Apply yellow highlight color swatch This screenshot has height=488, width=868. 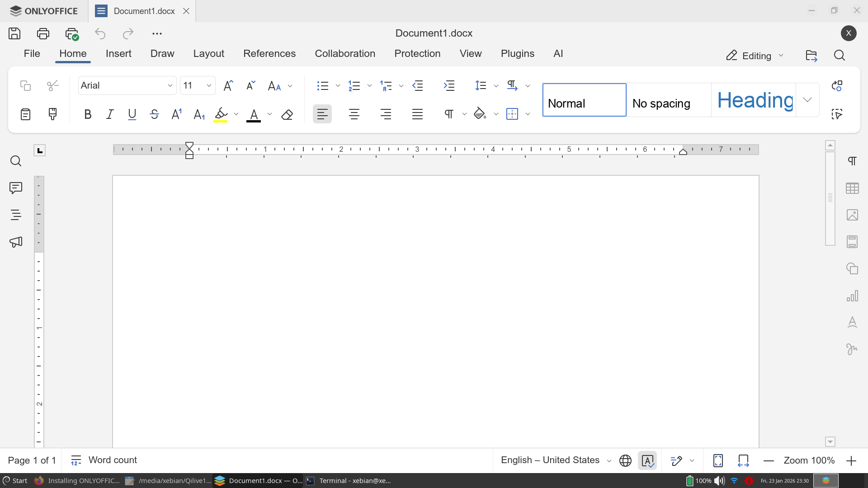coord(221,114)
